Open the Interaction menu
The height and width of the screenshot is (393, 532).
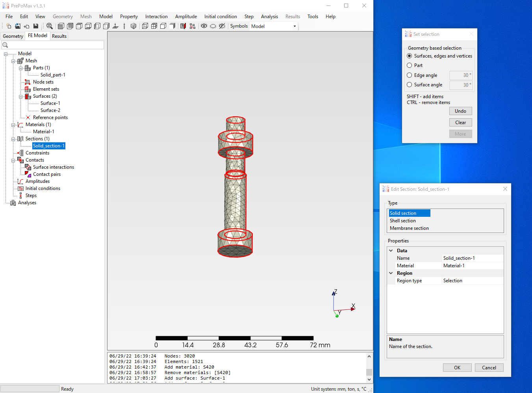(x=156, y=17)
